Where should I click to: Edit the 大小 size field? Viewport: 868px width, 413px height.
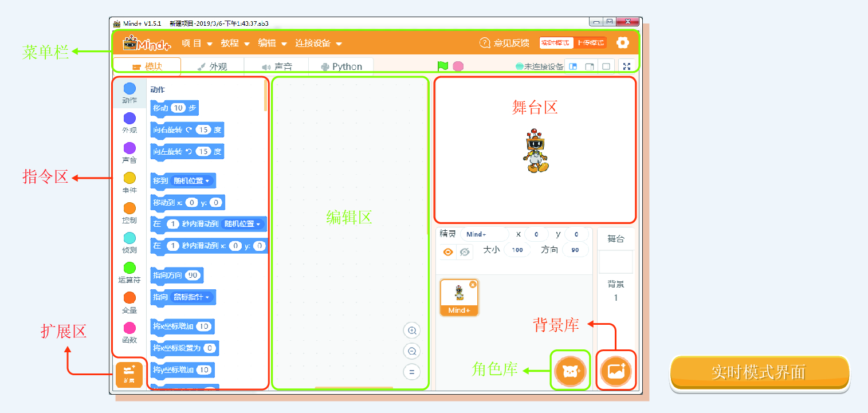[517, 250]
